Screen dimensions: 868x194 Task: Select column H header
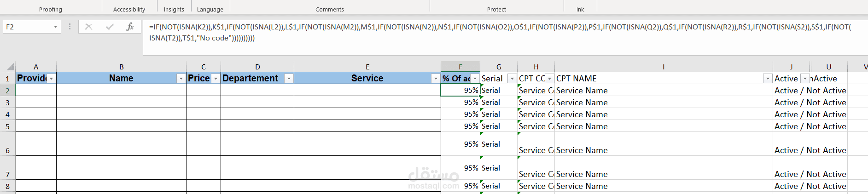coord(536,67)
